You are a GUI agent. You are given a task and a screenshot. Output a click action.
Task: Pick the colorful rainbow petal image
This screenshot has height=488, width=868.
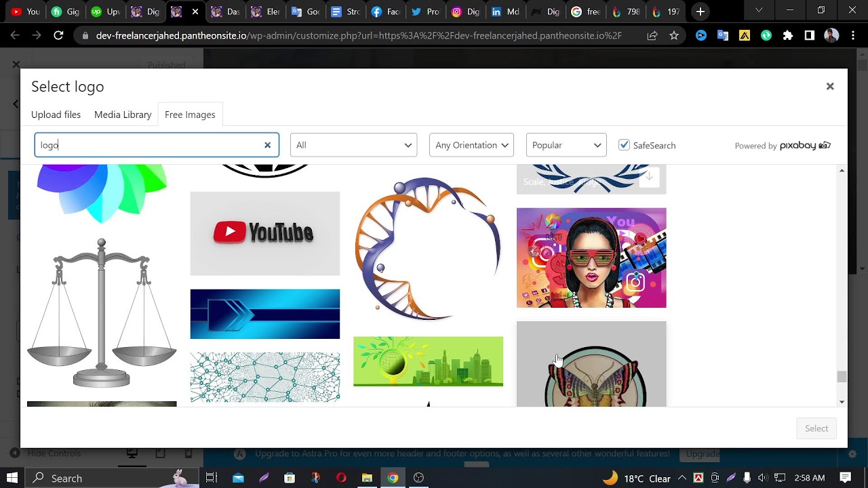coord(102,193)
